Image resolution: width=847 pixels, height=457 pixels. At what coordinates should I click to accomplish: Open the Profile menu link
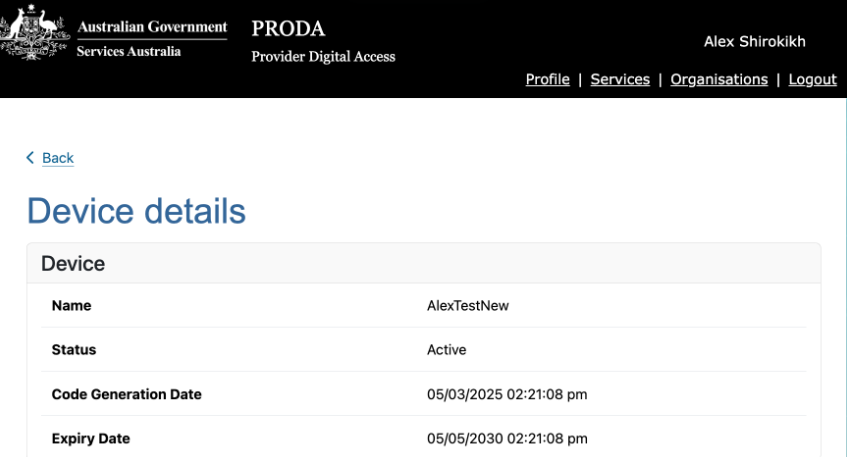pos(547,79)
